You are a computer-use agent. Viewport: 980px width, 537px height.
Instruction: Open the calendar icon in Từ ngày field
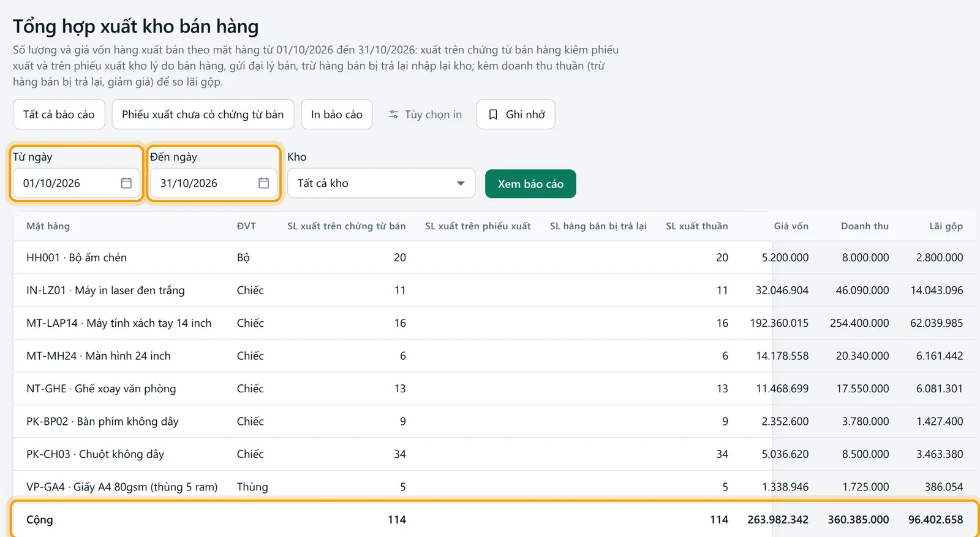[126, 183]
